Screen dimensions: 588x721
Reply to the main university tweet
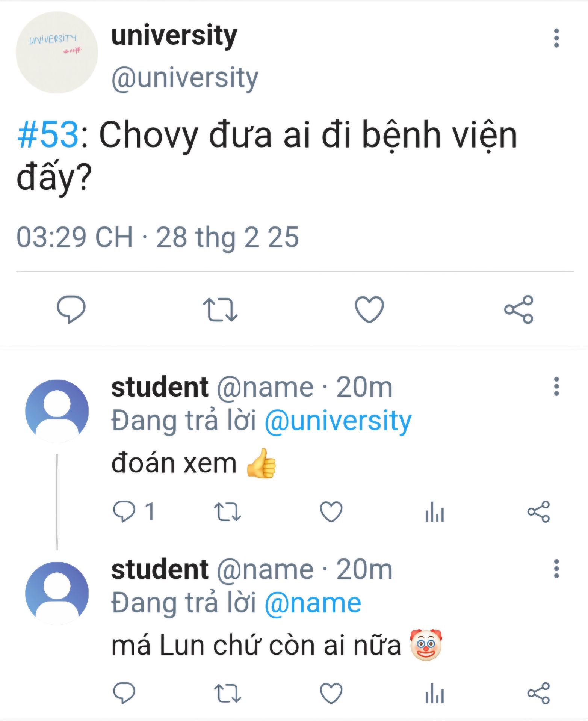(x=71, y=309)
